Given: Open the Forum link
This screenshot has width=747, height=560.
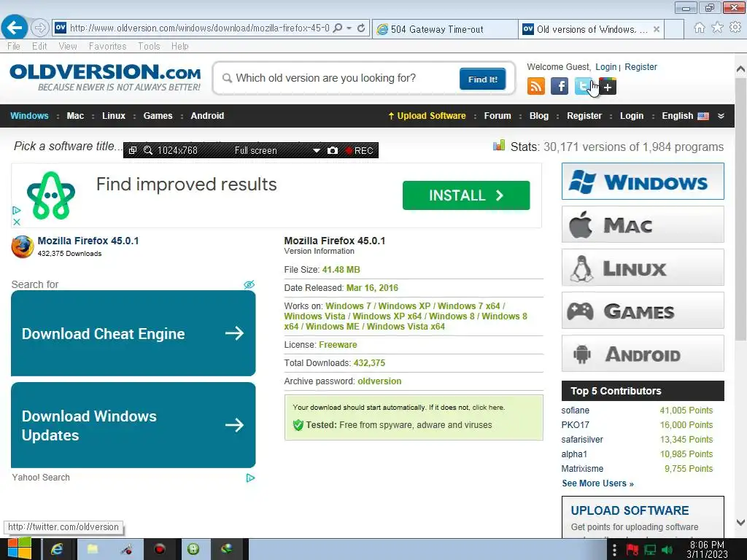Looking at the screenshot, I should click(x=498, y=116).
